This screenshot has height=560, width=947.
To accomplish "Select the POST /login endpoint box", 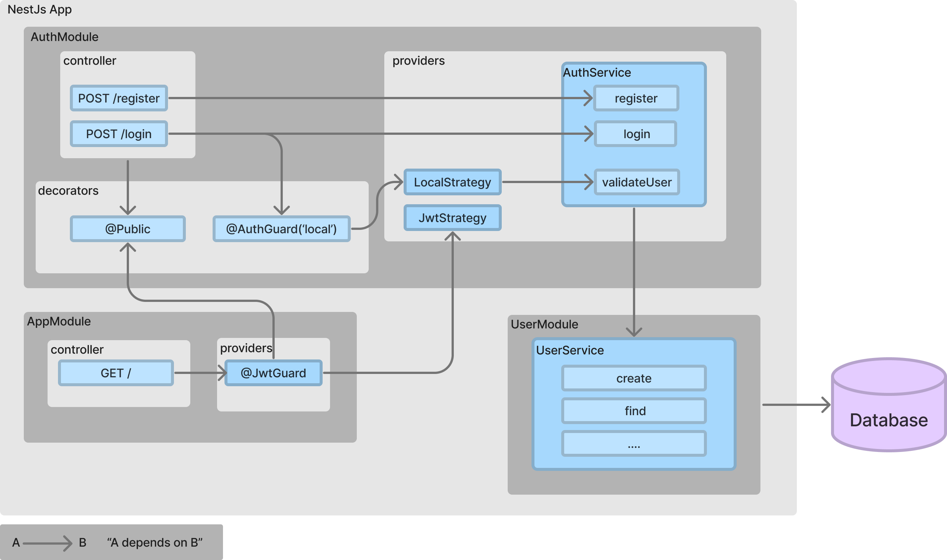I will pyautogui.click(x=119, y=134).
